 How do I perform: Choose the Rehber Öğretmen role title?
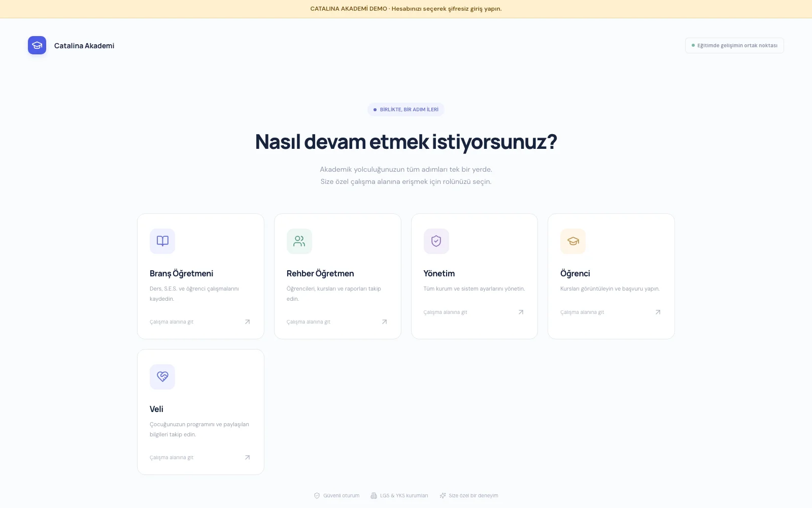(320, 273)
